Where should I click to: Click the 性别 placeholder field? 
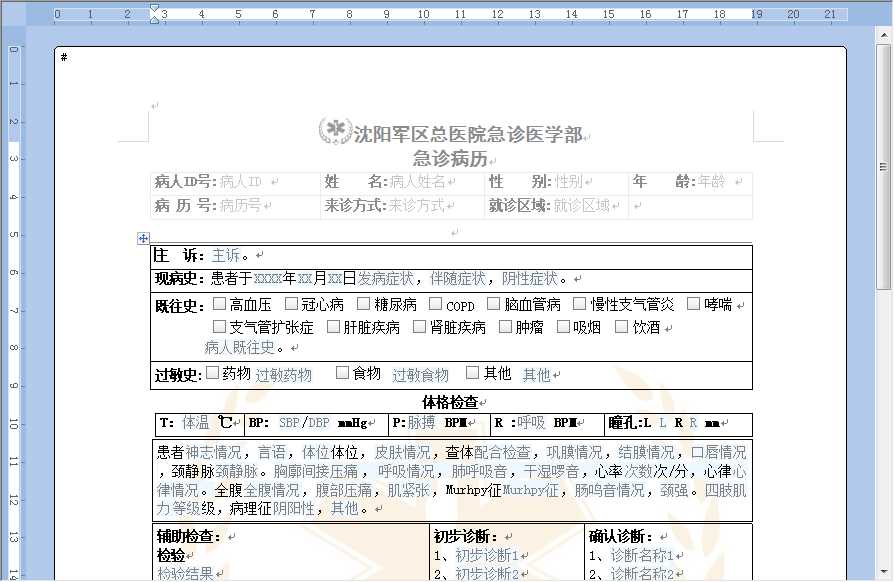pyautogui.click(x=568, y=182)
